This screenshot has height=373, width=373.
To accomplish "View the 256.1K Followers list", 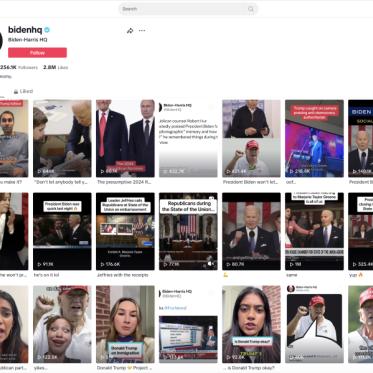I will (19, 67).
